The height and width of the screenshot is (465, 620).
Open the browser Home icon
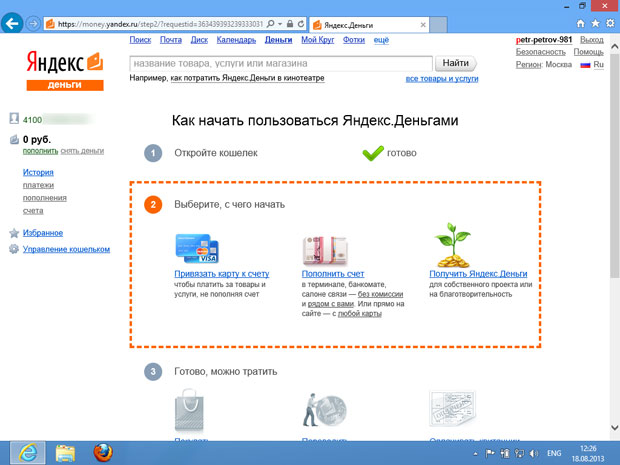click(580, 24)
